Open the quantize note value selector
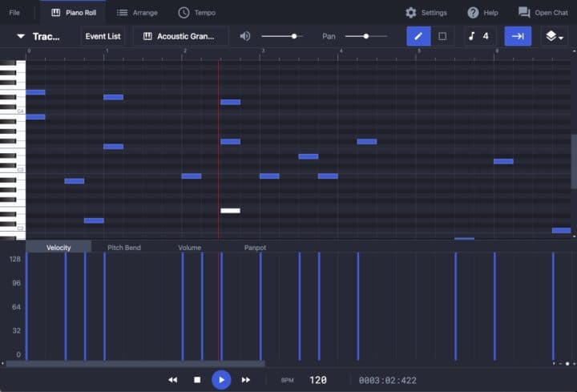The height and width of the screenshot is (392, 577). tap(478, 36)
